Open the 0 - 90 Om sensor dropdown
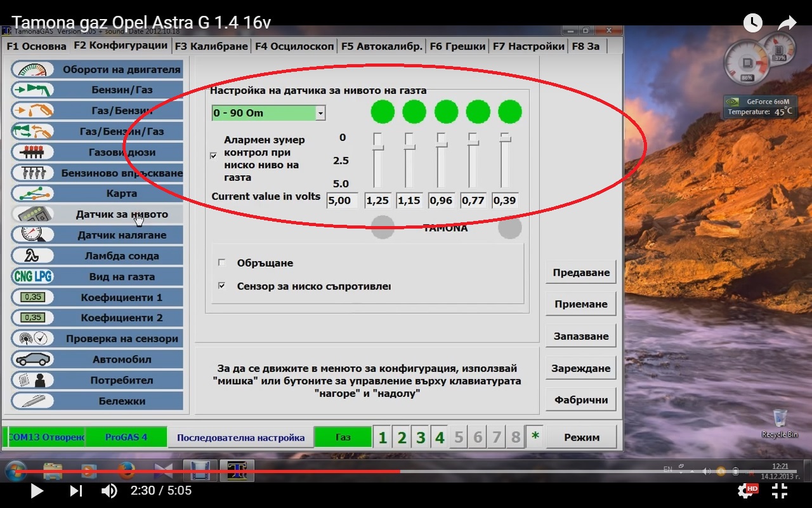This screenshot has height=508, width=812. pyautogui.click(x=320, y=113)
